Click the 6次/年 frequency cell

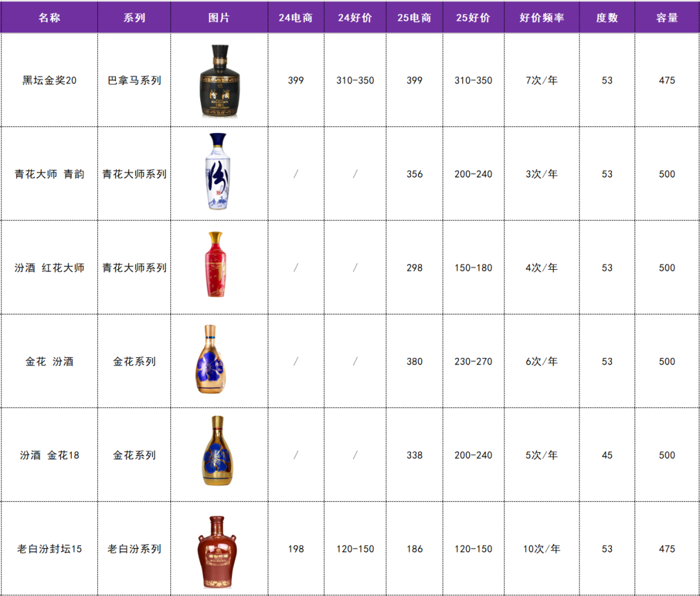(542, 361)
